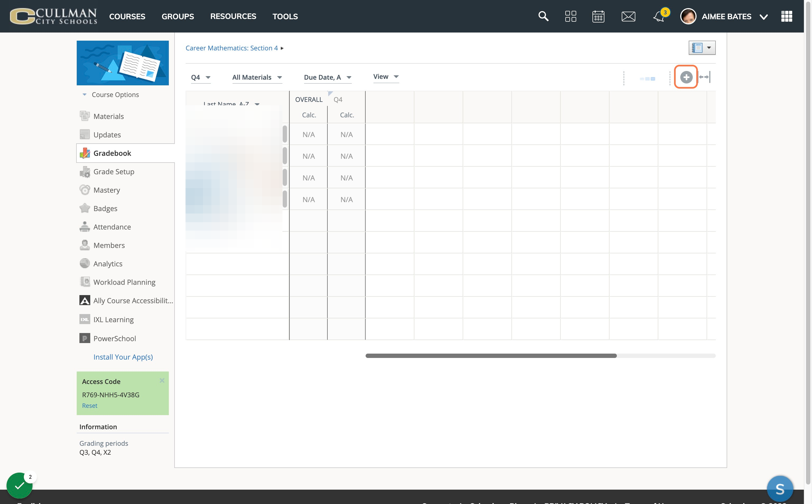Open the RESOURCES menu
The height and width of the screenshot is (504, 812).
point(233,16)
